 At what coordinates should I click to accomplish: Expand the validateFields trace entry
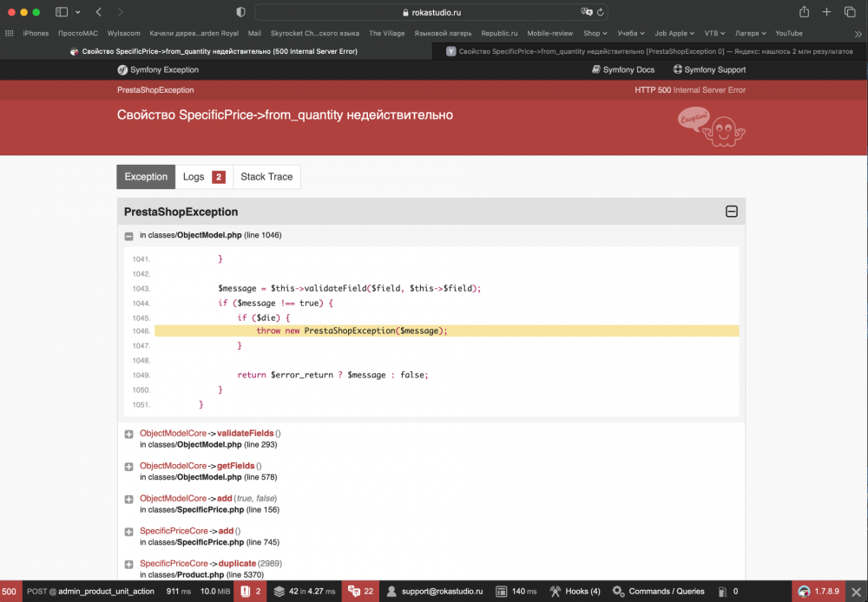click(x=129, y=435)
